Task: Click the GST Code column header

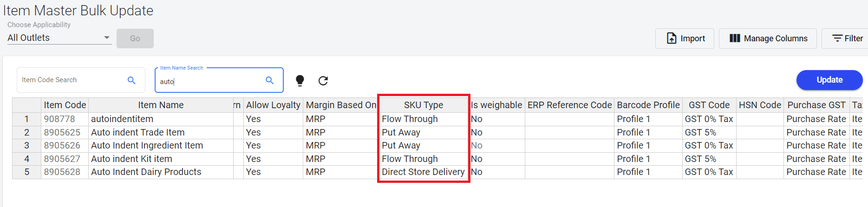Action: coord(709,105)
